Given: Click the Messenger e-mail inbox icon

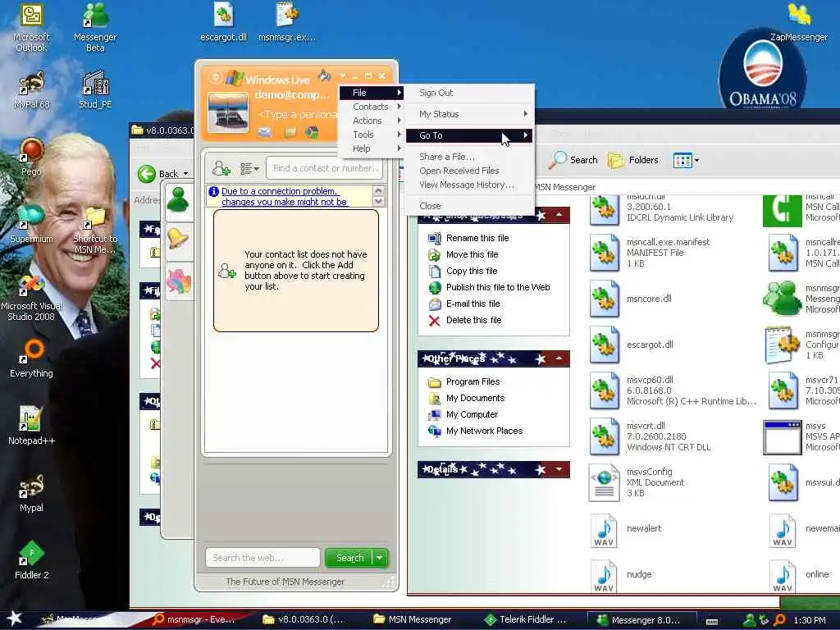Looking at the screenshot, I should coord(264,132).
